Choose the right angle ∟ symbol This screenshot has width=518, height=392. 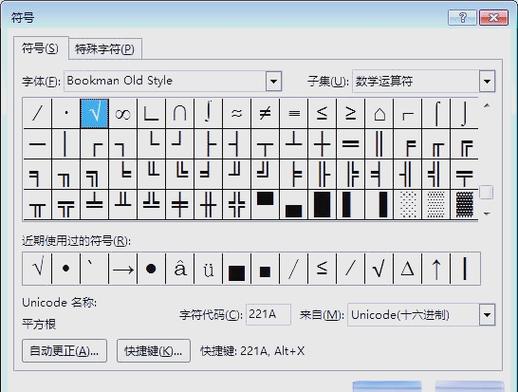151,114
